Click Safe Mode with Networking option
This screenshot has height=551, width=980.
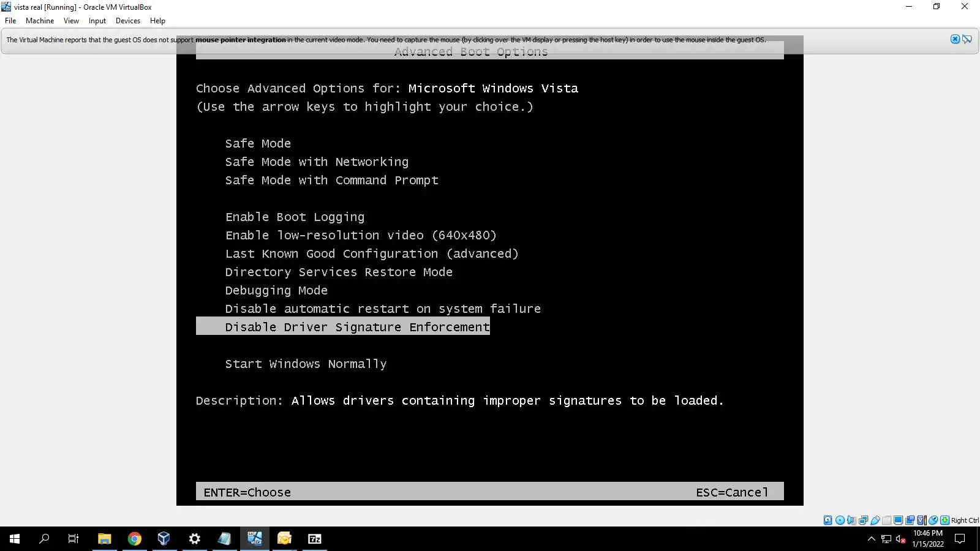click(317, 162)
